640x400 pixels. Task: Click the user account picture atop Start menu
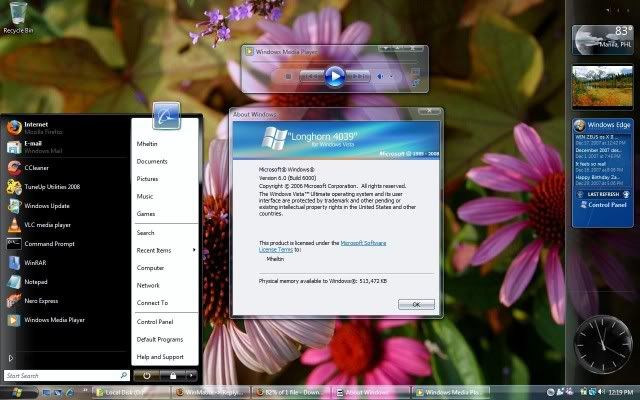click(x=167, y=116)
